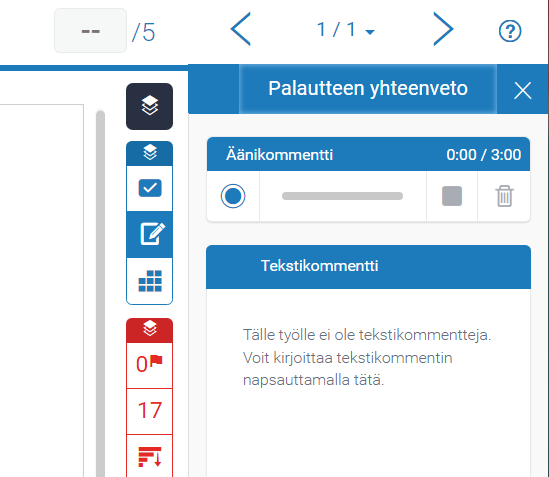Stop the voice comment recording
Image resolution: width=549 pixels, height=477 pixels.
coord(452,196)
